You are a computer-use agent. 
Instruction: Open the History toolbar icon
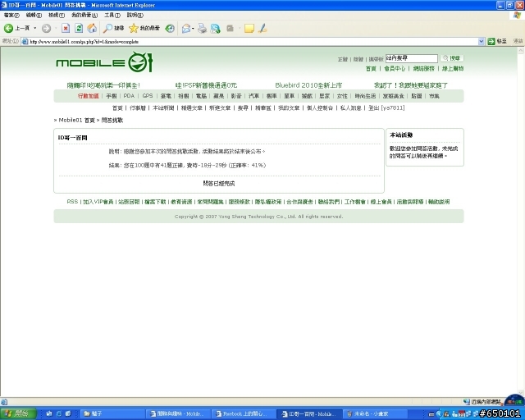tap(170, 29)
